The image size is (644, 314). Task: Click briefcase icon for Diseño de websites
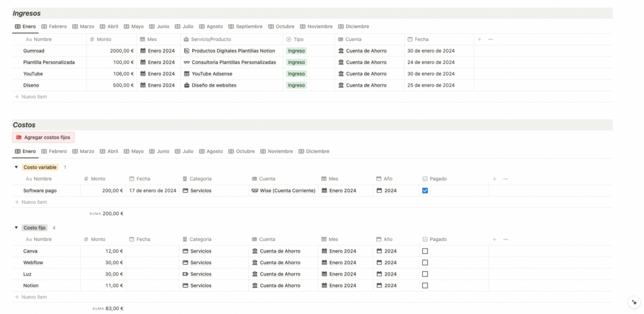tap(187, 85)
